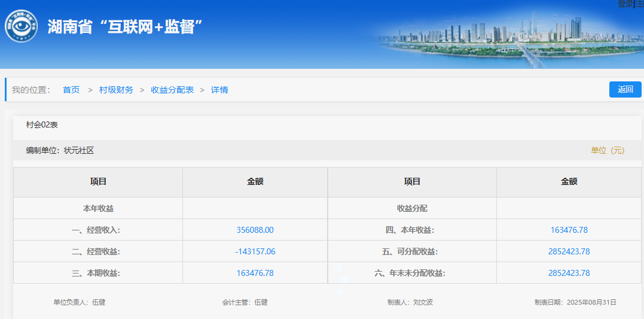Viewport: 644px width, 319px height.
Task: Click the 三、本期收益 amount 163476.78
Action: 255,273
